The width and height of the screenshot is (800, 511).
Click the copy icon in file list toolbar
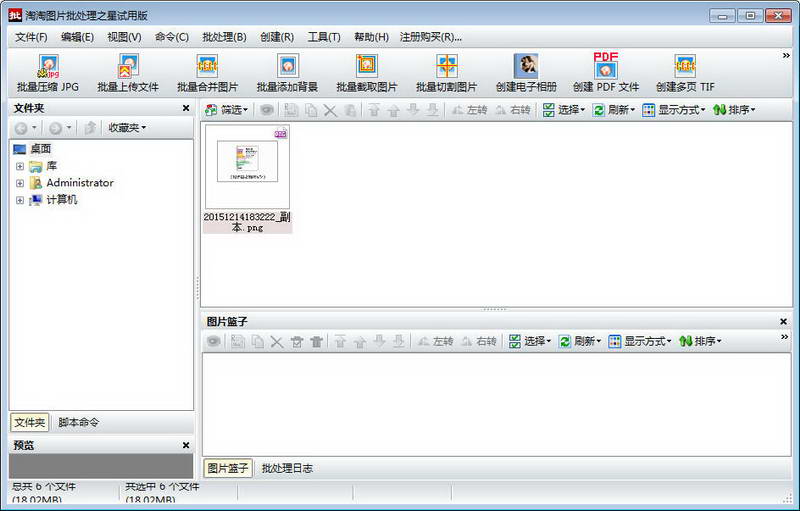(x=311, y=110)
